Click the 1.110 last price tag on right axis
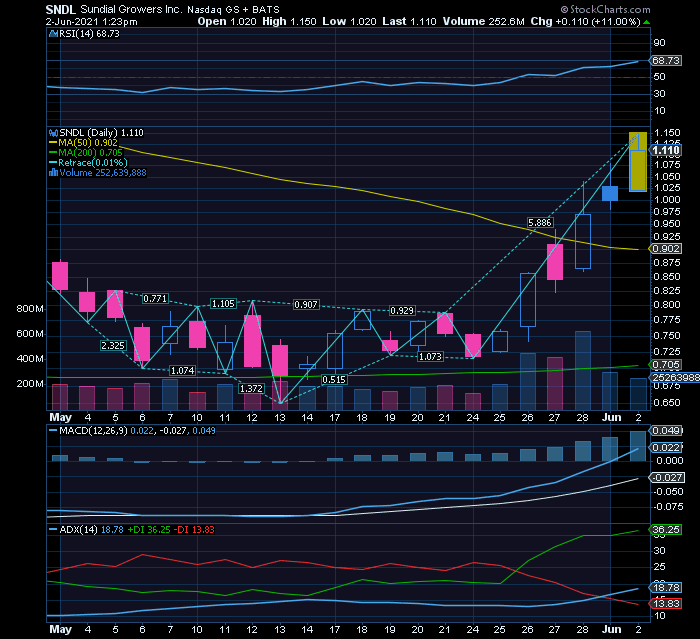 [666, 150]
